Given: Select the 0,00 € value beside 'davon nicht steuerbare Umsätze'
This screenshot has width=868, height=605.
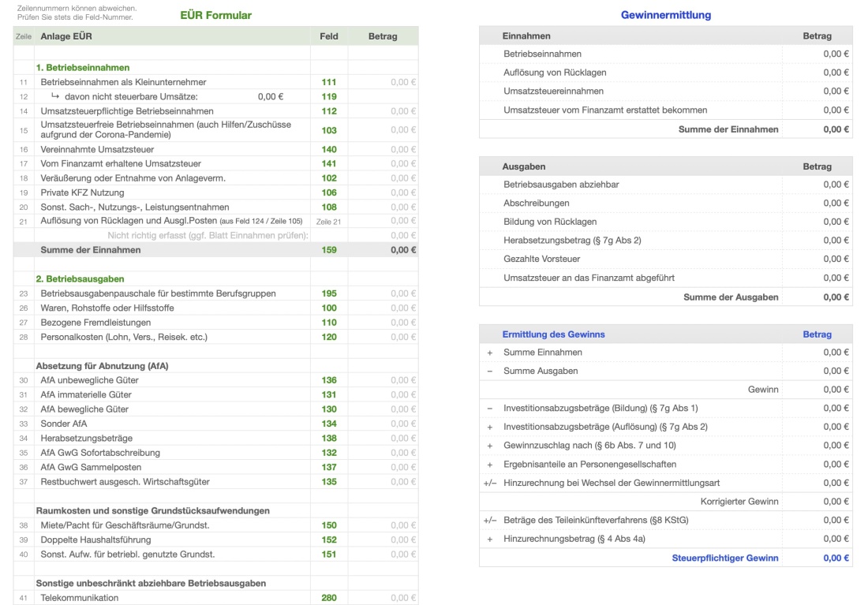Looking at the screenshot, I should pyautogui.click(x=270, y=97).
